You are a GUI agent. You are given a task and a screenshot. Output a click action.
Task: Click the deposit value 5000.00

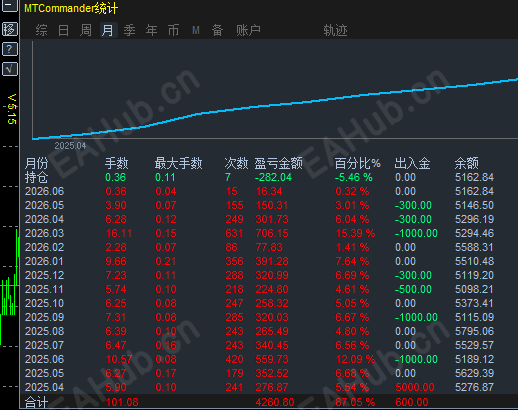(x=415, y=387)
